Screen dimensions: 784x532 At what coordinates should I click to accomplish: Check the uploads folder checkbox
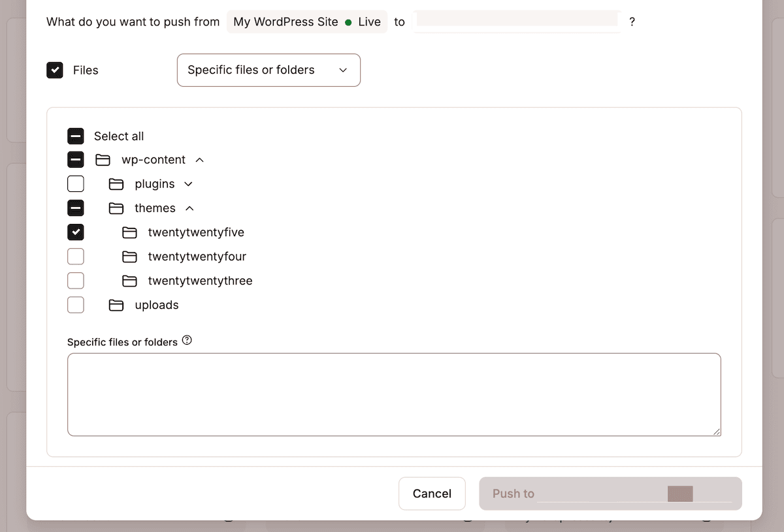click(x=75, y=305)
